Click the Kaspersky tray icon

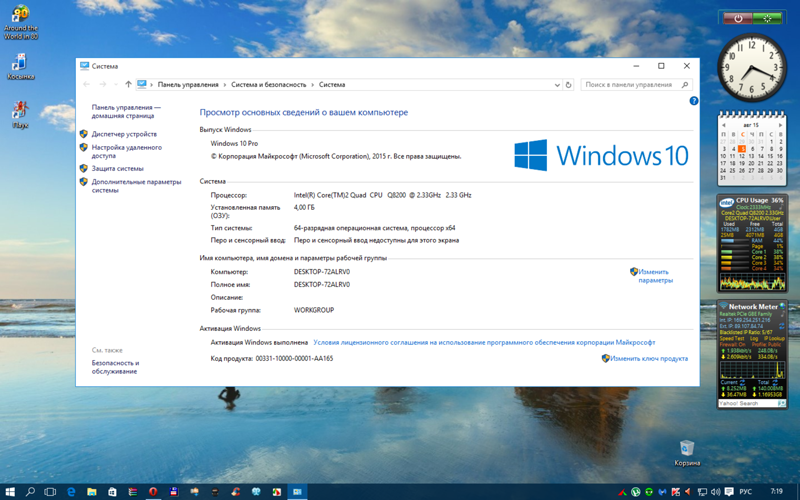click(x=676, y=492)
